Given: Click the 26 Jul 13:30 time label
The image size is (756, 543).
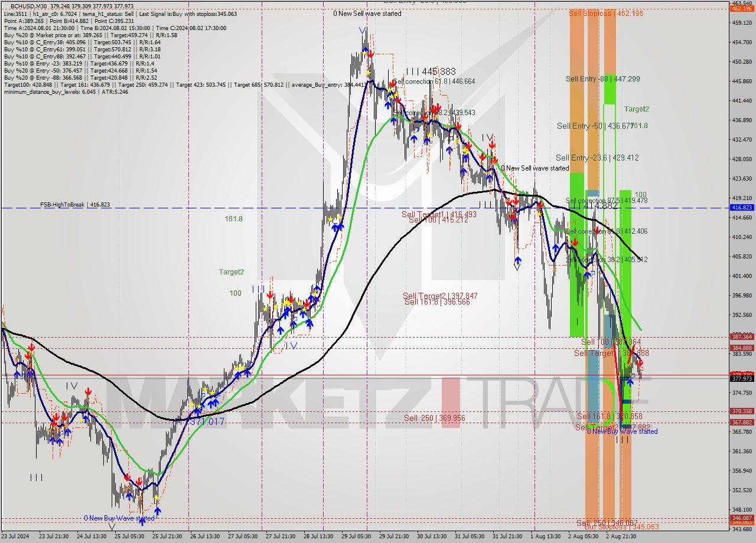Looking at the screenshot, I should [x=204, y=536].
